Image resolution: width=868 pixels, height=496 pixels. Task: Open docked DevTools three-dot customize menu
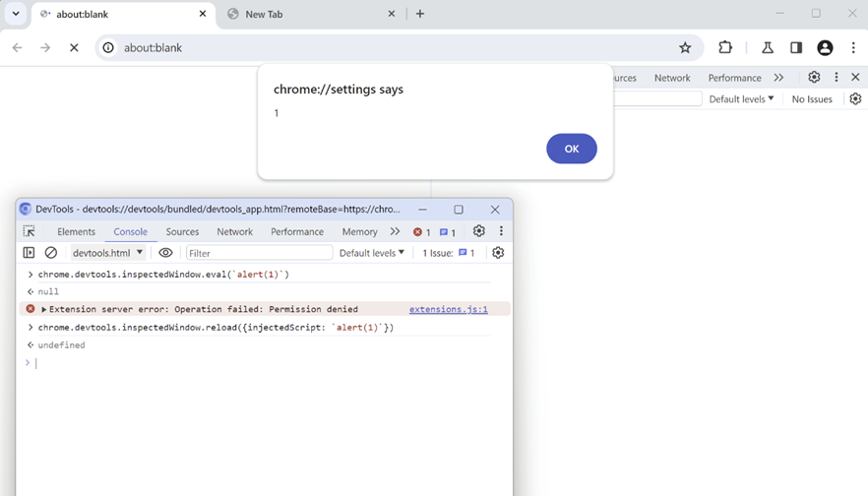point(837,77)
